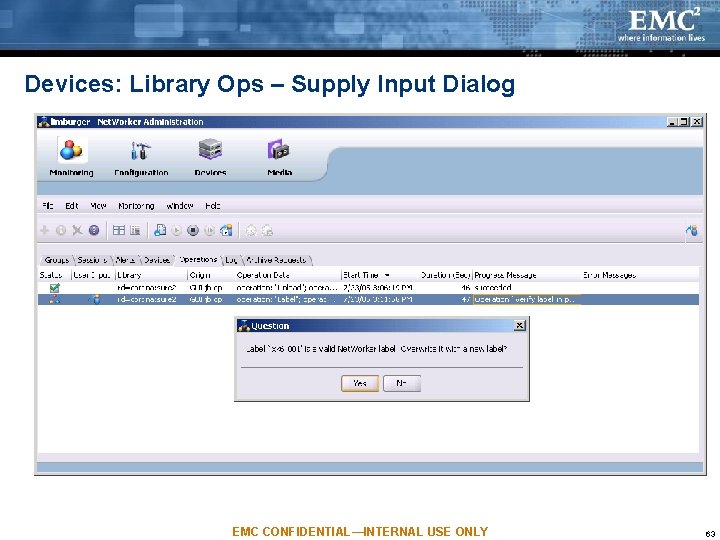This screenshot has width=720, height=540.
Task: Switch to the Devices tab
Action: point(157,260)
